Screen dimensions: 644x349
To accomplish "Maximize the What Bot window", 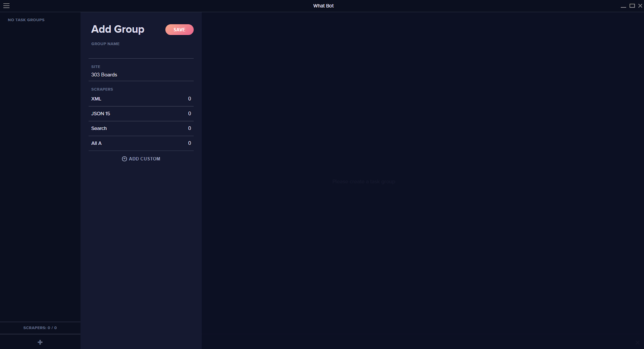I will point(632,6).
